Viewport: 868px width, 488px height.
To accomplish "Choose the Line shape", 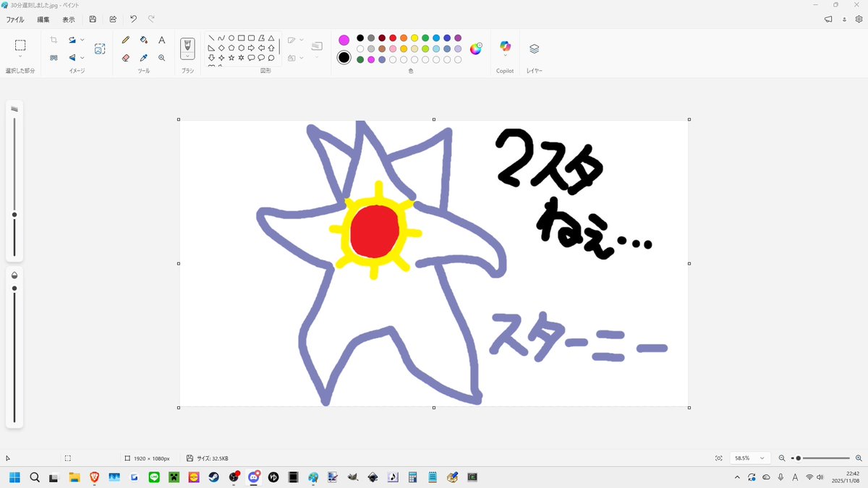I will (211, 38).
